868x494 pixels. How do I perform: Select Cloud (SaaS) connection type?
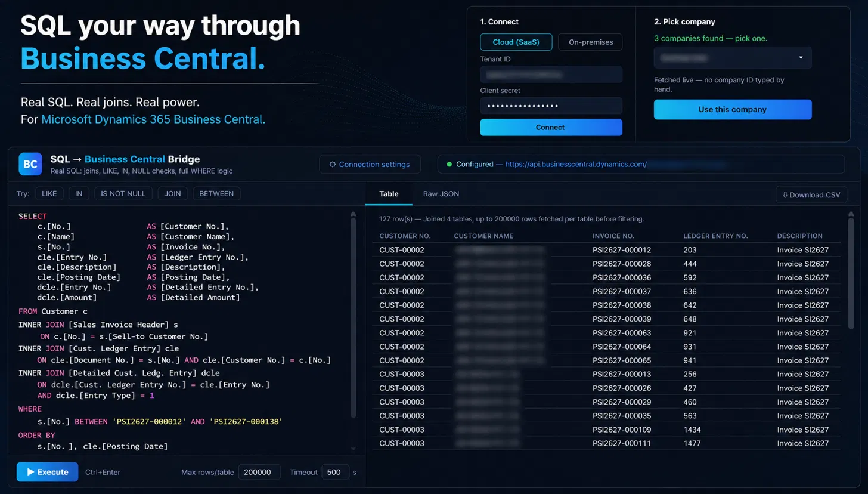pos(516,42)
